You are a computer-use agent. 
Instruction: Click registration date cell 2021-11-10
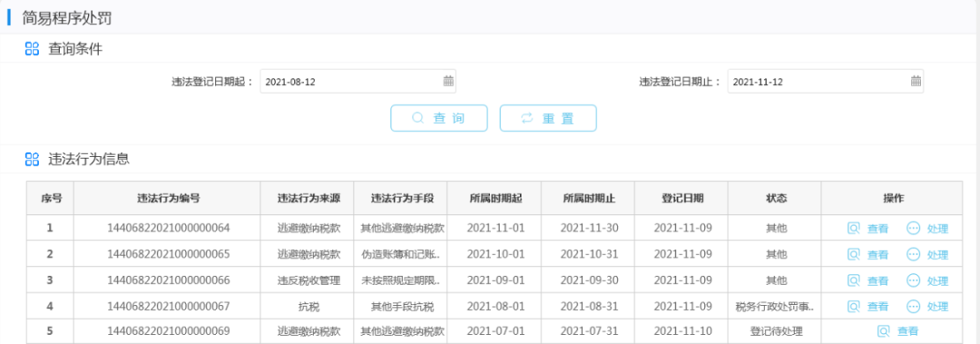point(681,331)
